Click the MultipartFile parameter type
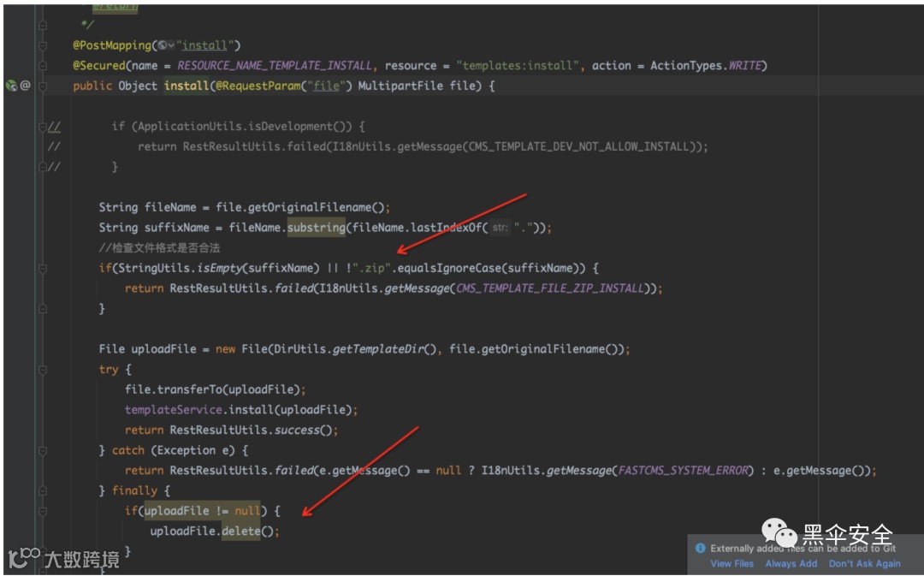 400,86
